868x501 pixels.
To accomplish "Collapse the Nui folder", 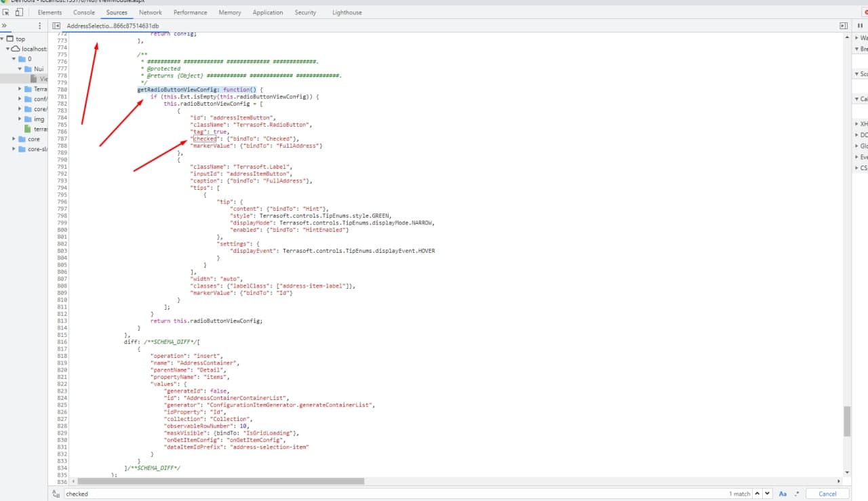I will coord(20,69).
